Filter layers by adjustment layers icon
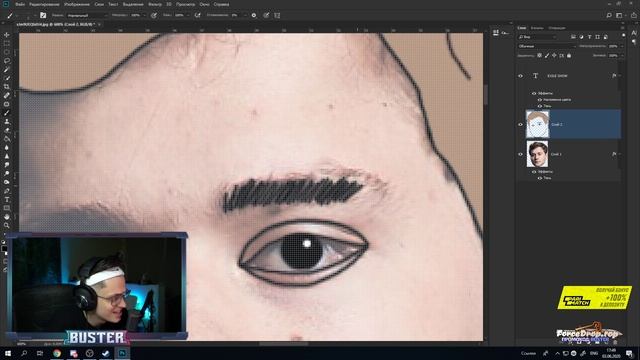 click(581, 37)
